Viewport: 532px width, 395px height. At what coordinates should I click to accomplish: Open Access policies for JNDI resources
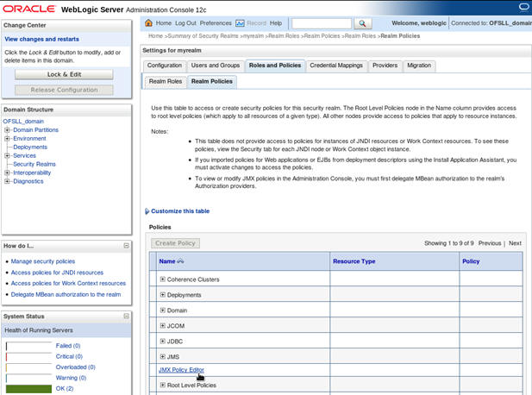click(57, 273)
